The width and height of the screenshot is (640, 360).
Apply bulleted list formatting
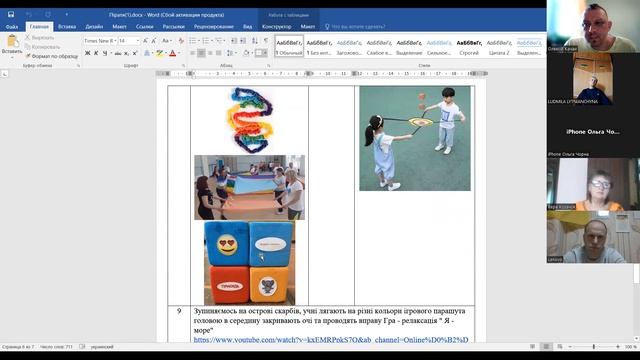[192, 41]
